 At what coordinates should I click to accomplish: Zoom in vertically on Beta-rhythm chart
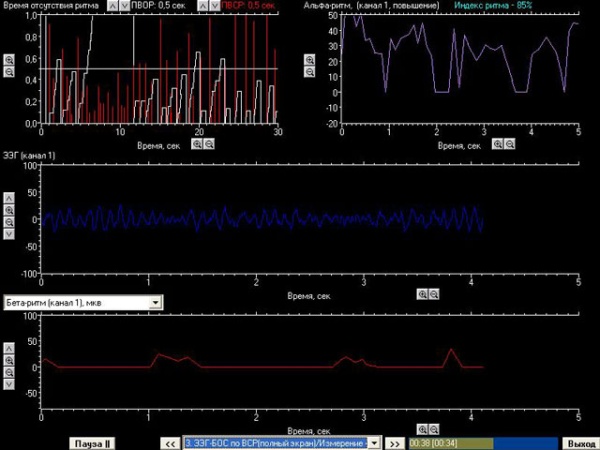pos(10,360)
